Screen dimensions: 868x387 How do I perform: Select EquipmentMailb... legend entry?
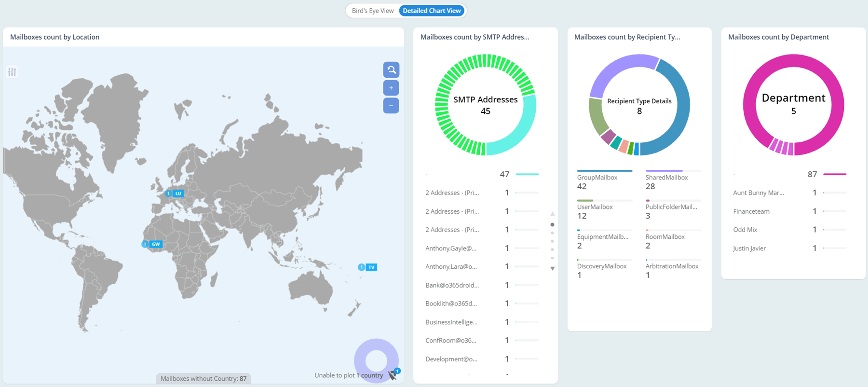click(x=605, y=240)
